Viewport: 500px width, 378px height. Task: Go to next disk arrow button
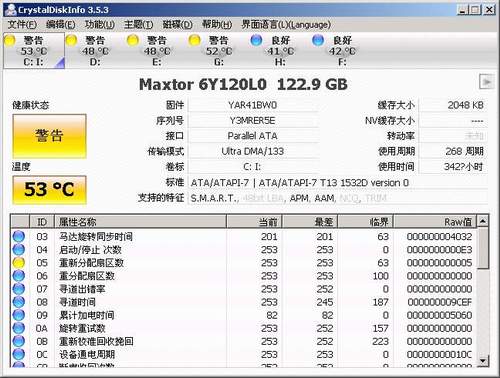click(x=486, y=82)
